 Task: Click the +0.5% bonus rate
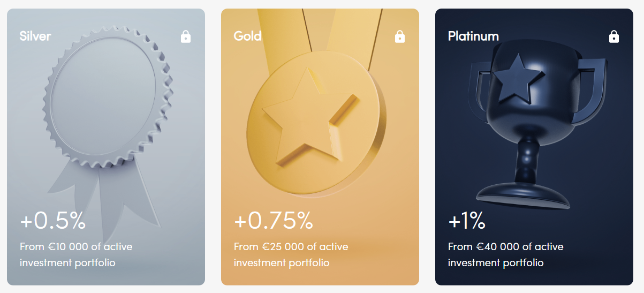click(x=52, y=221)
